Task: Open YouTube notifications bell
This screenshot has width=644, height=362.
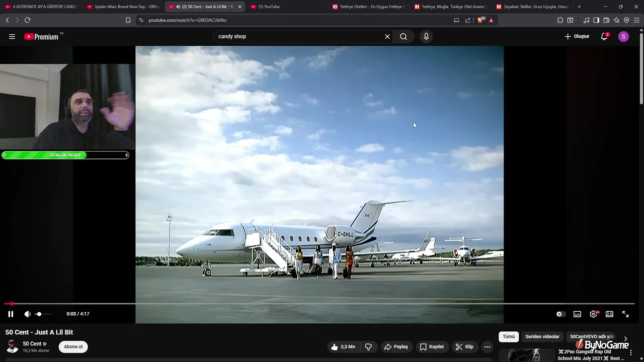Action: pos(604,36)
